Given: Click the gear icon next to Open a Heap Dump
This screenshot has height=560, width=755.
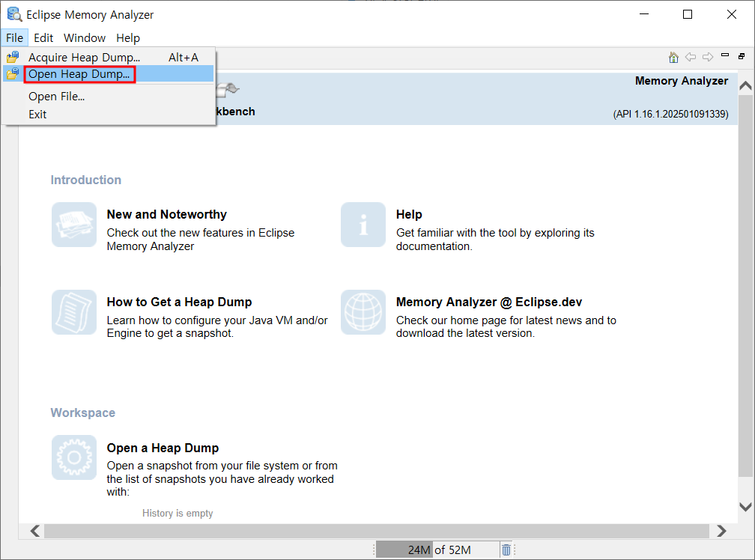Looking at the screenshot, I should 73,457.
